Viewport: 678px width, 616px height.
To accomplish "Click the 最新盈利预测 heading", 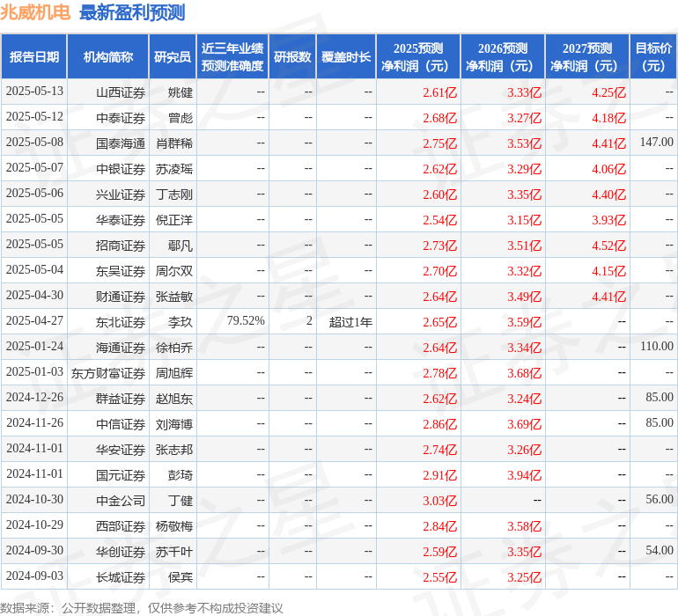I will coord(132,12).
